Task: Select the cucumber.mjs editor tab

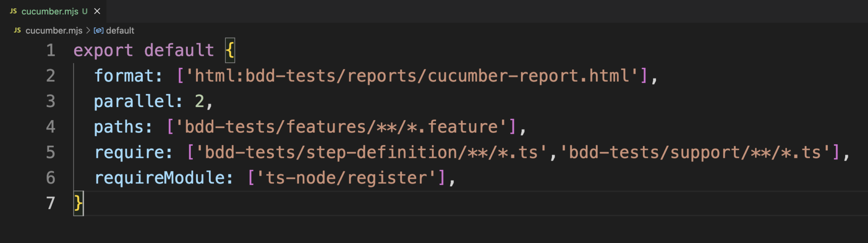Action: tap(50, 11)
